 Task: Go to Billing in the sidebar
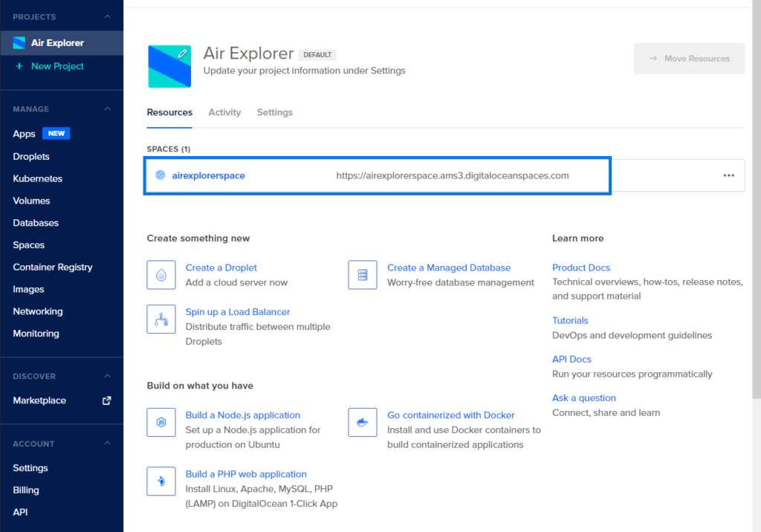[x=26, y=490]
